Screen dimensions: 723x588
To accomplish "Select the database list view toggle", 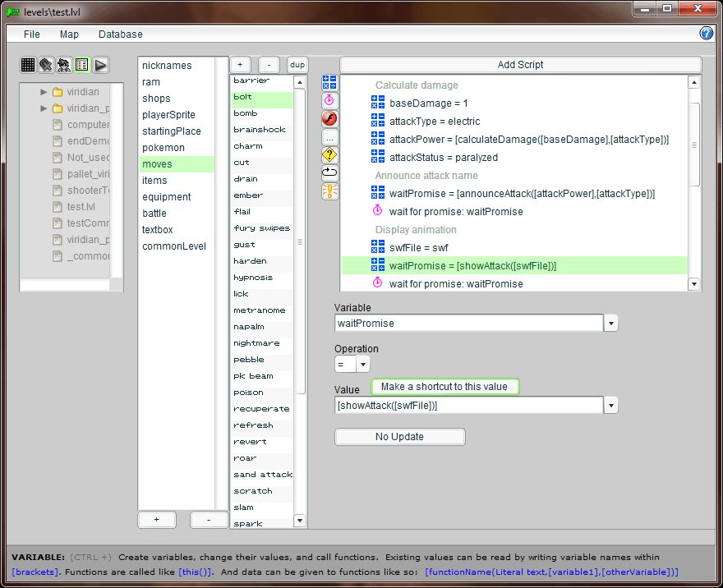I will [x=82, y=64].
